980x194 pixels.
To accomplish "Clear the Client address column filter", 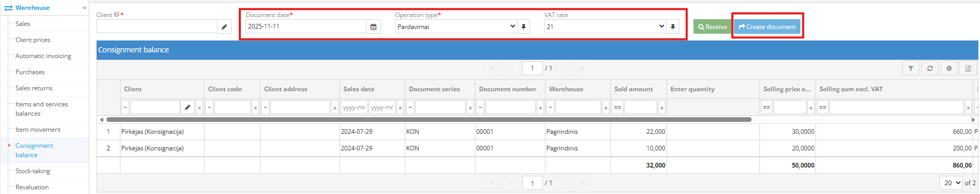I will point(335,108).
